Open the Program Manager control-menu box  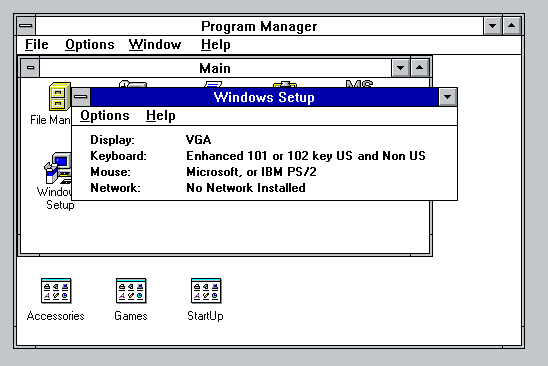pos(26,26)
